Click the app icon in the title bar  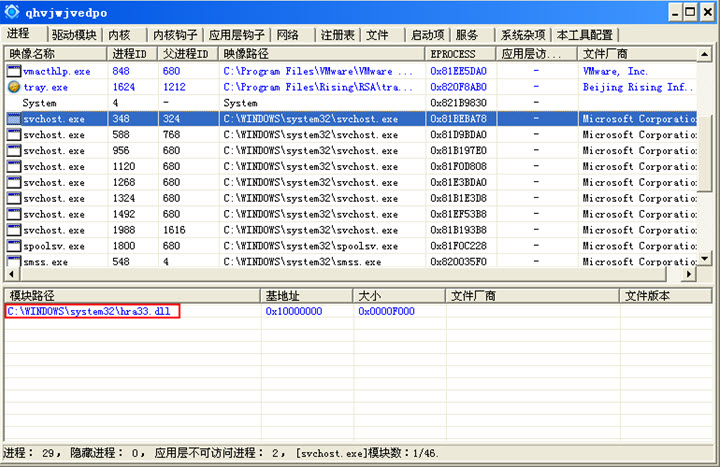pos(12,12)
